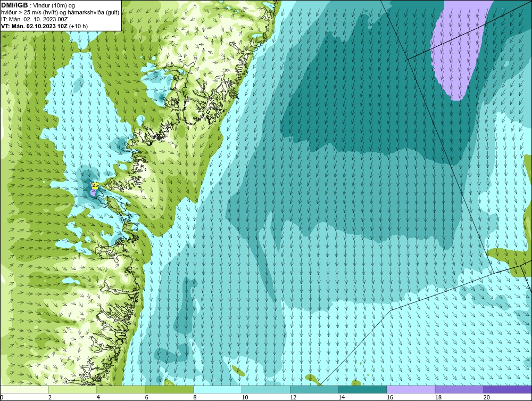Image resolution: width=532 pixels, height=401 pixels.
Task: Click the legend label '16'
Action: (x=390, y=397)
